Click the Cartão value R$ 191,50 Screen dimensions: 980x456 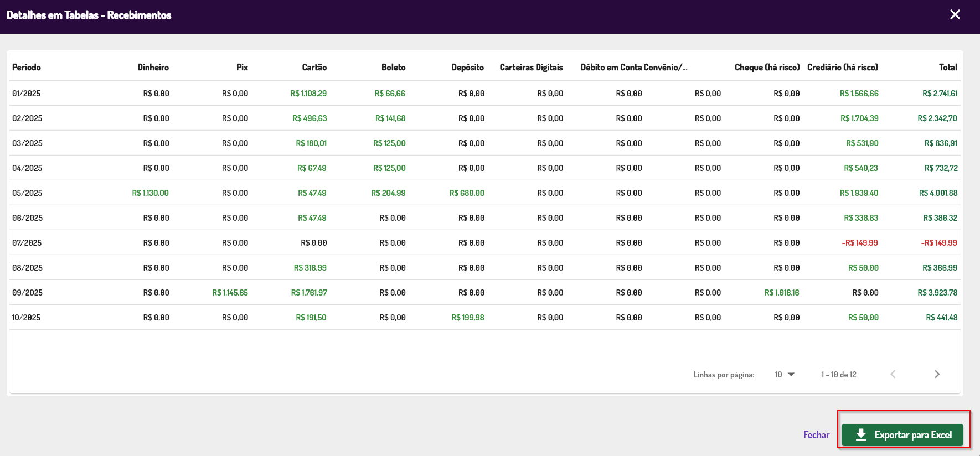311,318
